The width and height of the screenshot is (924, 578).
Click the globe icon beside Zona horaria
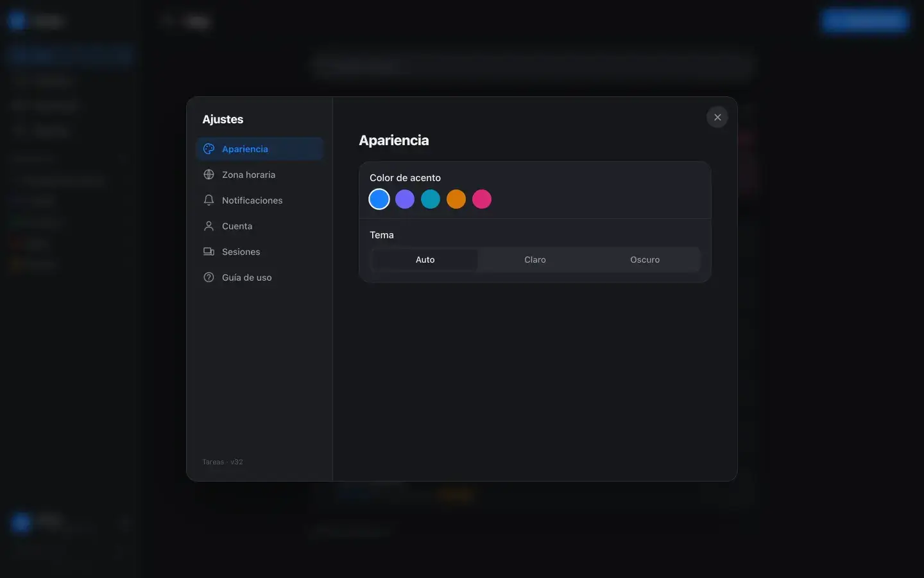pyautogui.click(x=209, y=175)
